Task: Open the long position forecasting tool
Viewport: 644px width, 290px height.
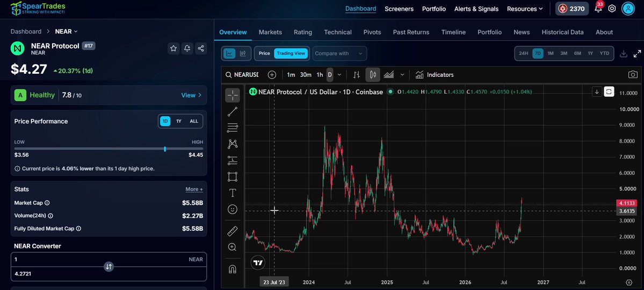Action: pos(233,160)
